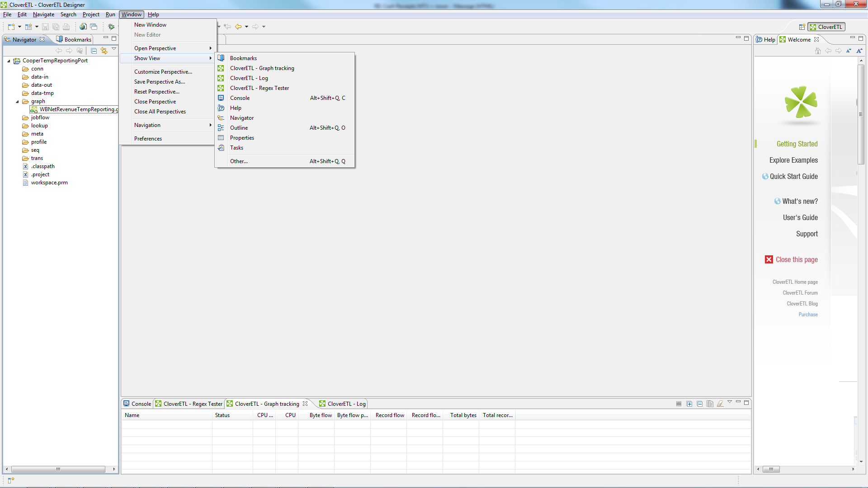The width and height of the screenshot is (868, 488).
Task: Open the New wizard dropdown arrow
Action: (x=19, y=27)
